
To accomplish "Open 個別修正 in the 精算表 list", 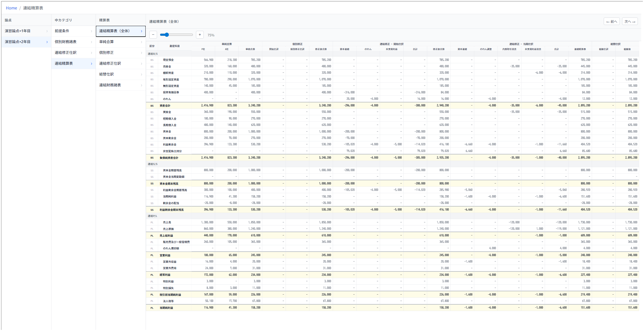I will 106,52.
